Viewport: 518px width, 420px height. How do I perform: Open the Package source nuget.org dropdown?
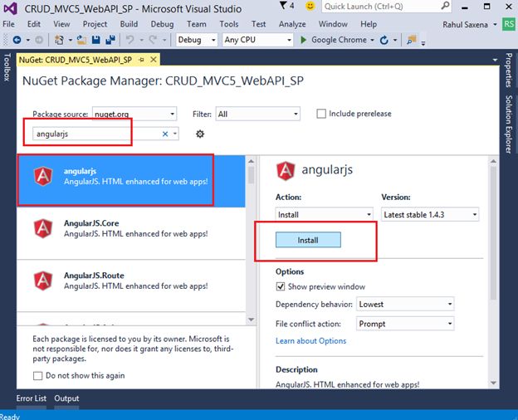coord(134,114)
